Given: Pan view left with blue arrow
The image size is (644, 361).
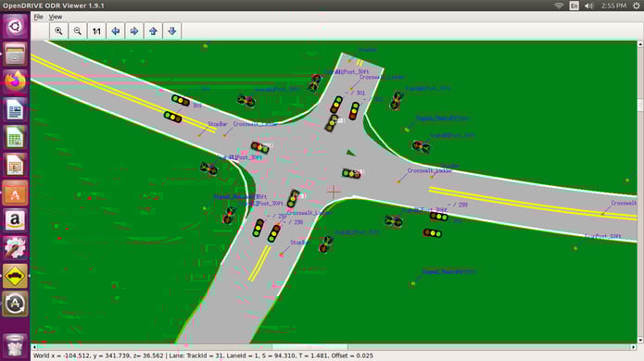Looking at the screenshot, I should [116, 31].
